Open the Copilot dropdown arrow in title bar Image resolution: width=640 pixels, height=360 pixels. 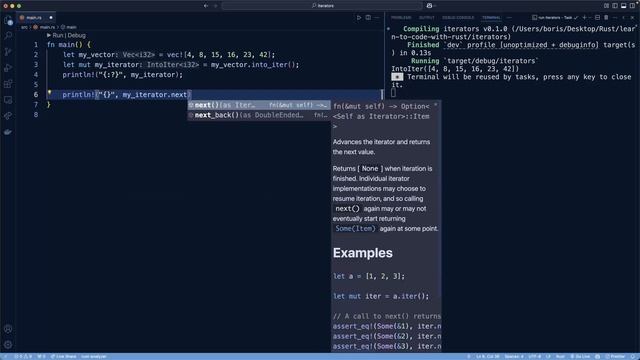tap(435, 6)
